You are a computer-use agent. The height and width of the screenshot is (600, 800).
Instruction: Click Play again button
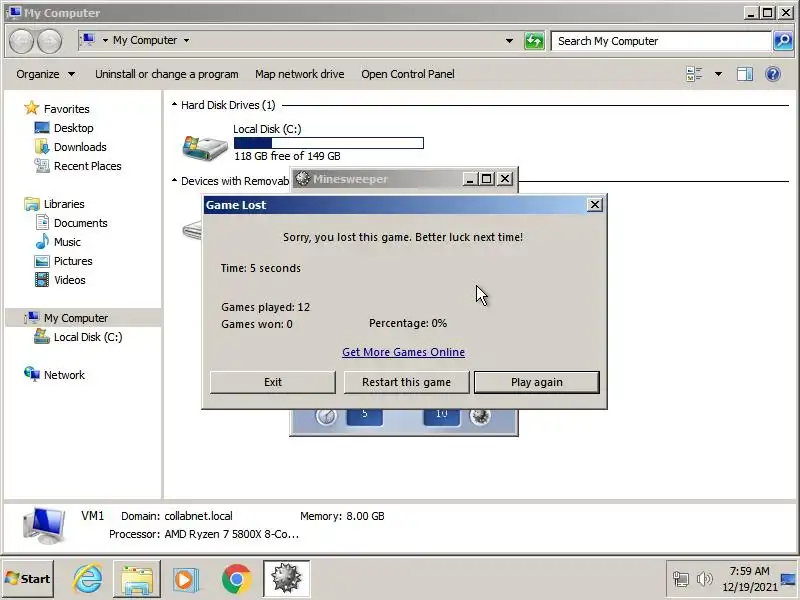(x=537, y=382)
